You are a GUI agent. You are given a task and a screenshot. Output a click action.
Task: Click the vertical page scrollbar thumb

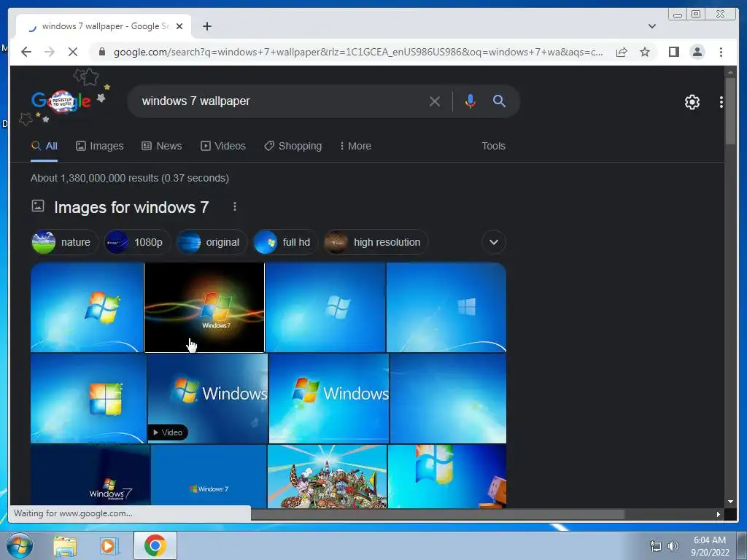pos(730,111)
